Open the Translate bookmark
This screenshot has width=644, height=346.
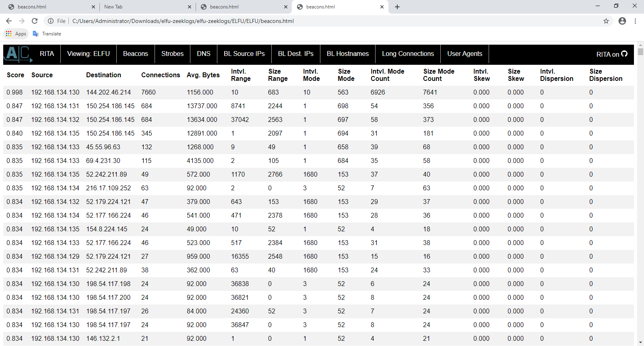(47, 34)
